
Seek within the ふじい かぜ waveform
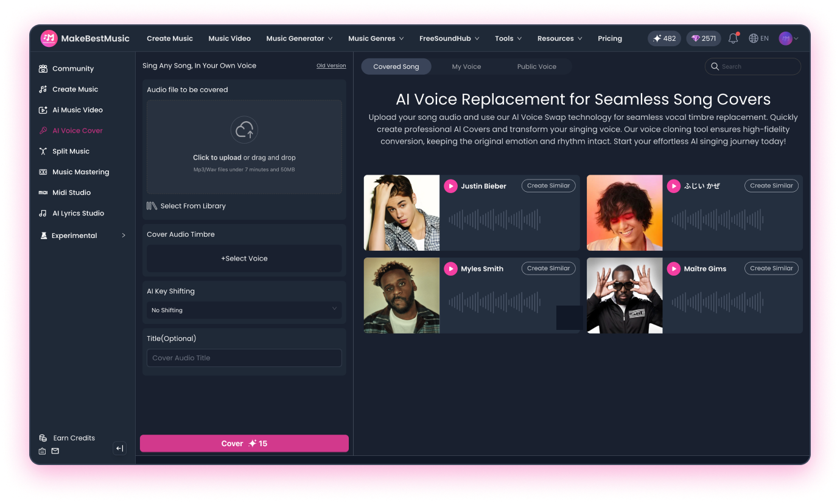click(717, 220)
